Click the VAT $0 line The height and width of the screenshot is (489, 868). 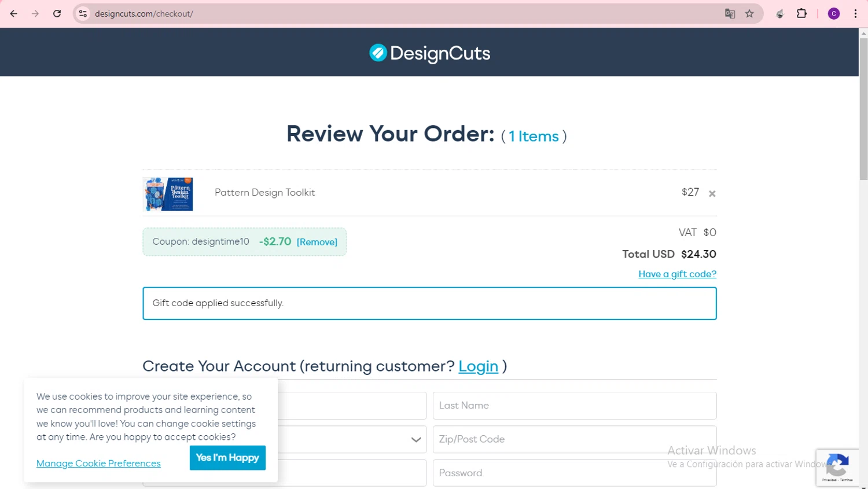point(697,233)
